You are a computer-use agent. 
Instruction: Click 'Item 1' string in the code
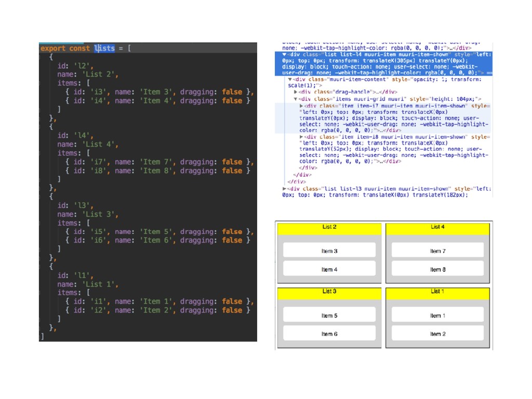(157, 301)
